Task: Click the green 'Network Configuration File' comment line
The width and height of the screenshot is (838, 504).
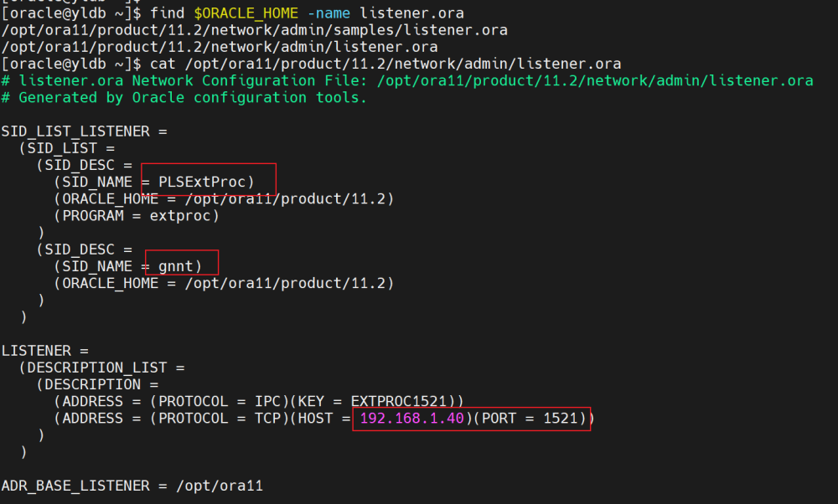Action: (406, 80)
